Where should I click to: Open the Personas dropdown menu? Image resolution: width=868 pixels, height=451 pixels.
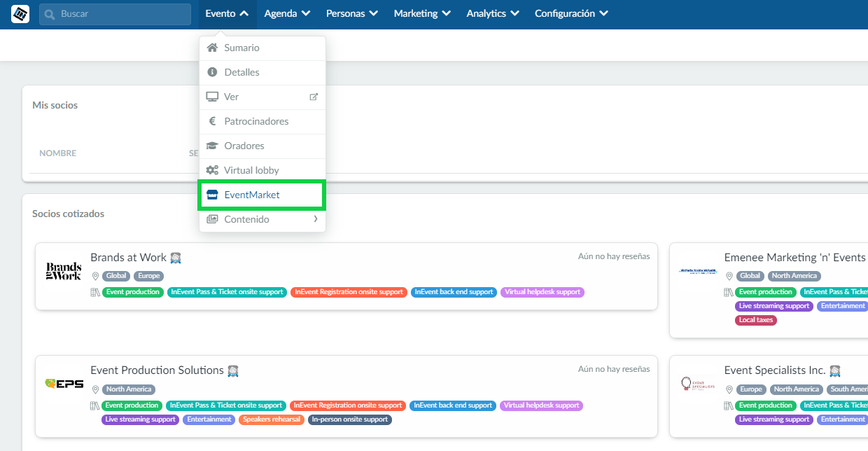coord(352,13)
